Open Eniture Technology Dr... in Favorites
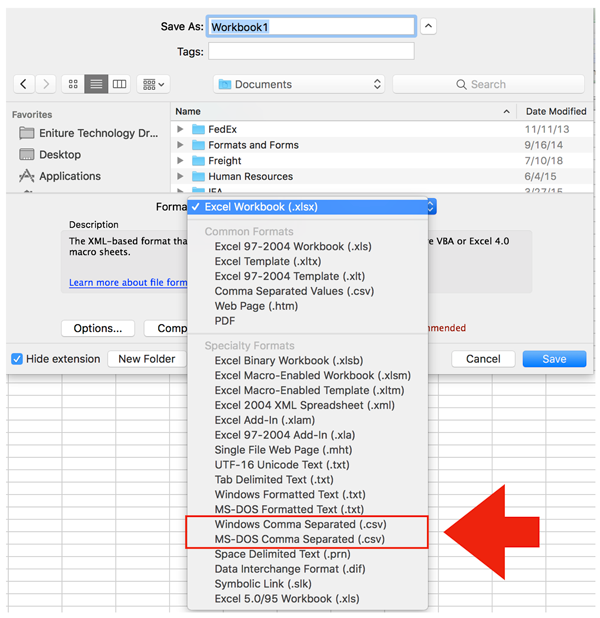This screenshot has width=600, height=618. pyautogui.click(x=89, y=133)
